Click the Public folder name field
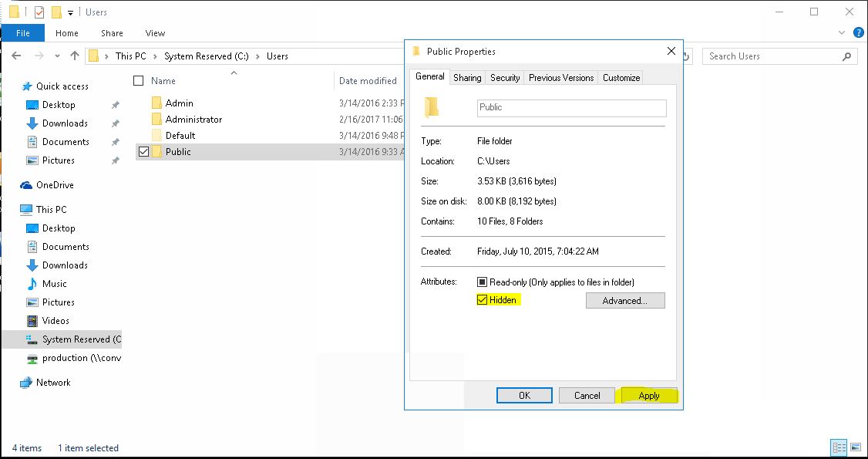868x459 pixels. (x=572, y=108)
